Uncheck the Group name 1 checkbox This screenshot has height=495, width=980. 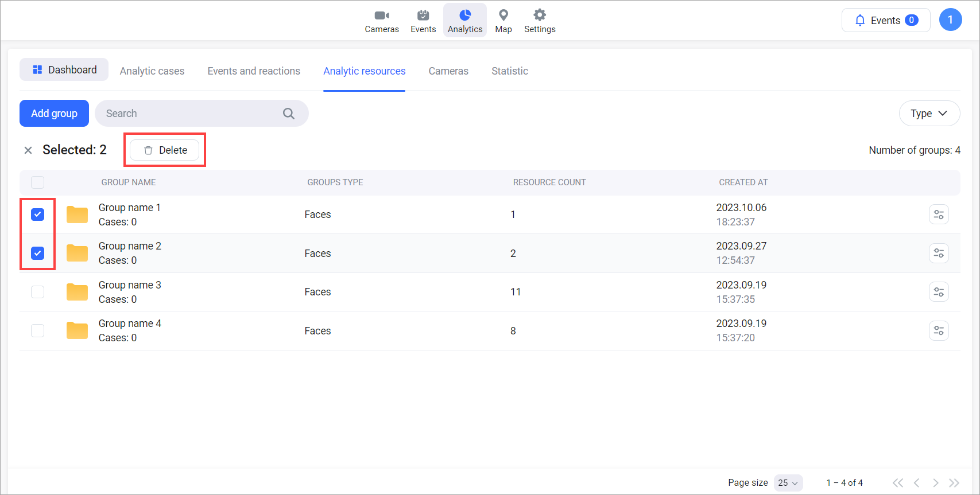(x=38, y=215)
